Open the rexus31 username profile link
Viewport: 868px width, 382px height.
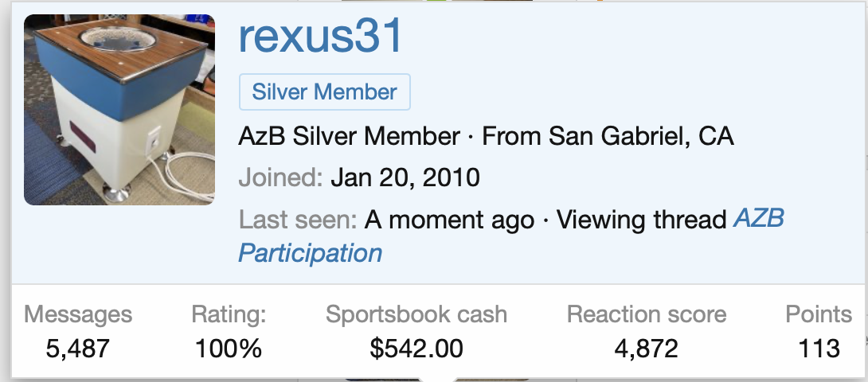point(320,37)
